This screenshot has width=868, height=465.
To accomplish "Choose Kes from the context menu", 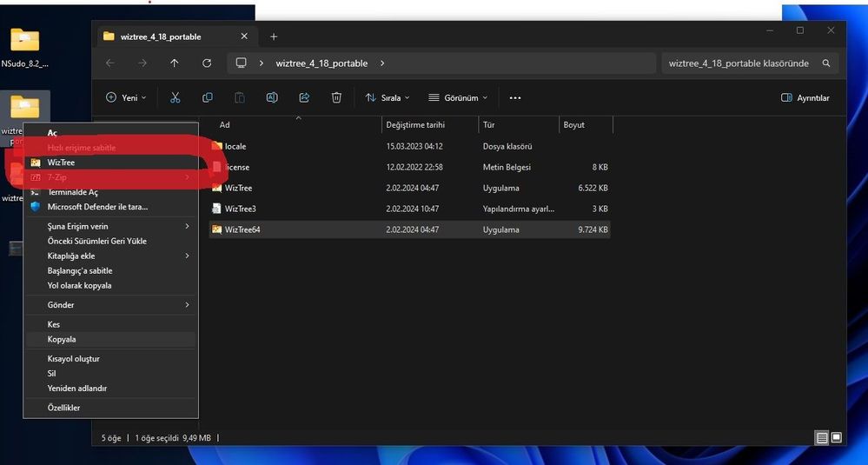I will [x=110, y=324].
